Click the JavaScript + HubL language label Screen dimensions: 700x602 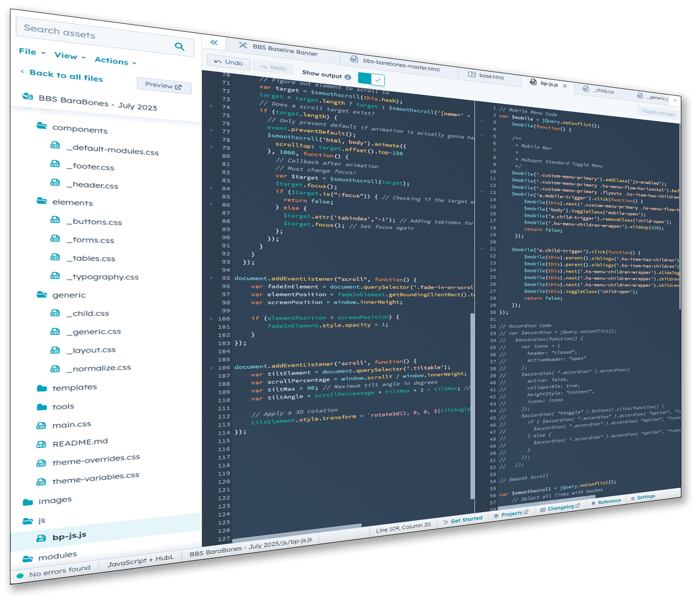[x=140, y=561]
